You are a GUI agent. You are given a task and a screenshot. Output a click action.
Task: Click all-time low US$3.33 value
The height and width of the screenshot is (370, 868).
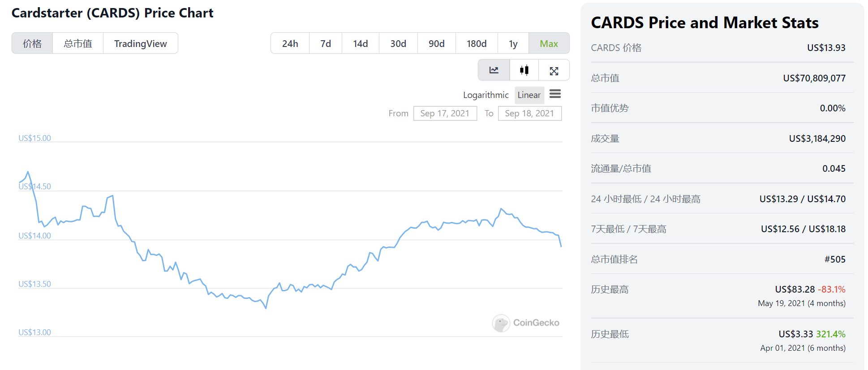pos(795,334)
